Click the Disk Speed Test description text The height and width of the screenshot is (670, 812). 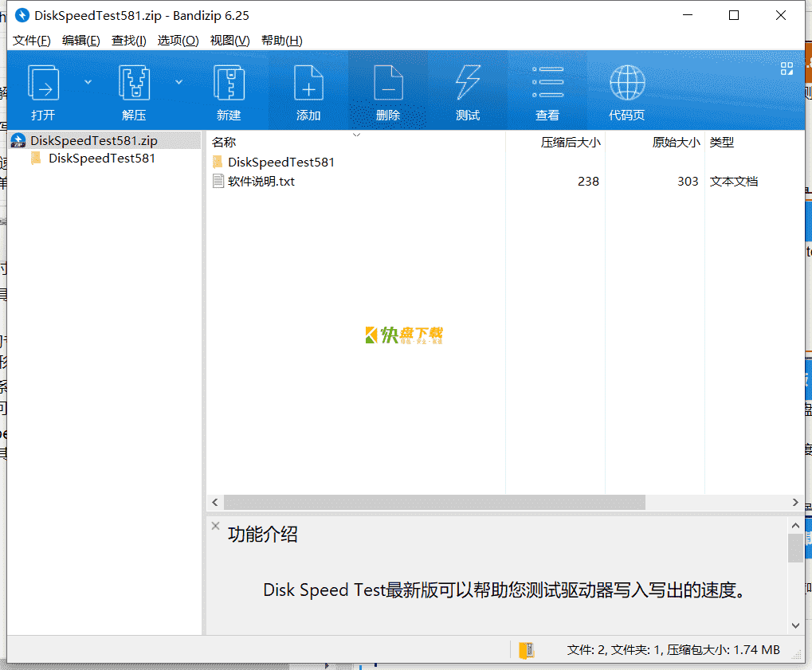point(505,590)
